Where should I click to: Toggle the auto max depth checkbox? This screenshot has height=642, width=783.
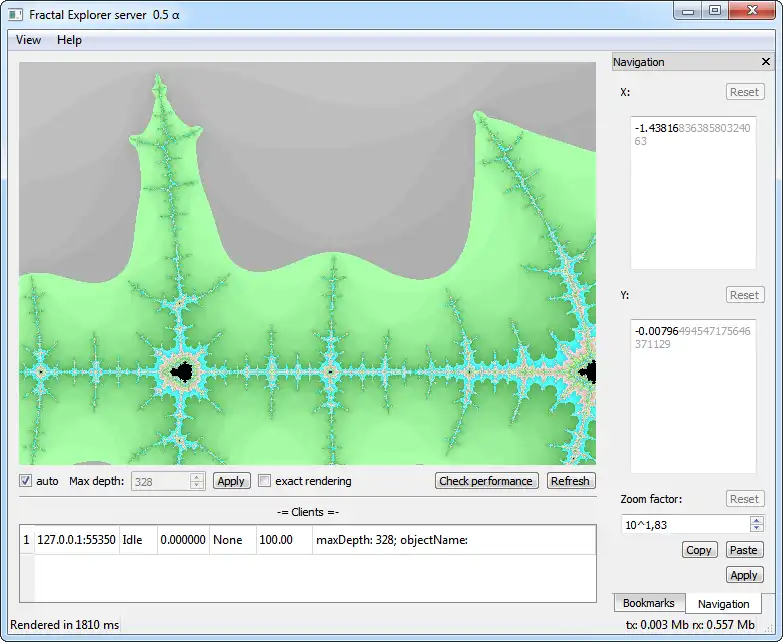click(x=25, y=481)
